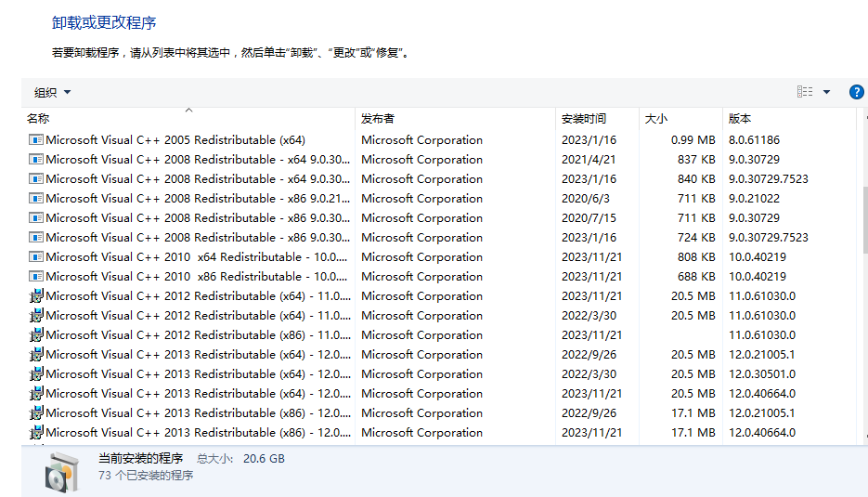Click the Visual C++ 2005 Redistributable (x64) icon
The width and height of the screenshot is (868, 497).
point(36,140)
